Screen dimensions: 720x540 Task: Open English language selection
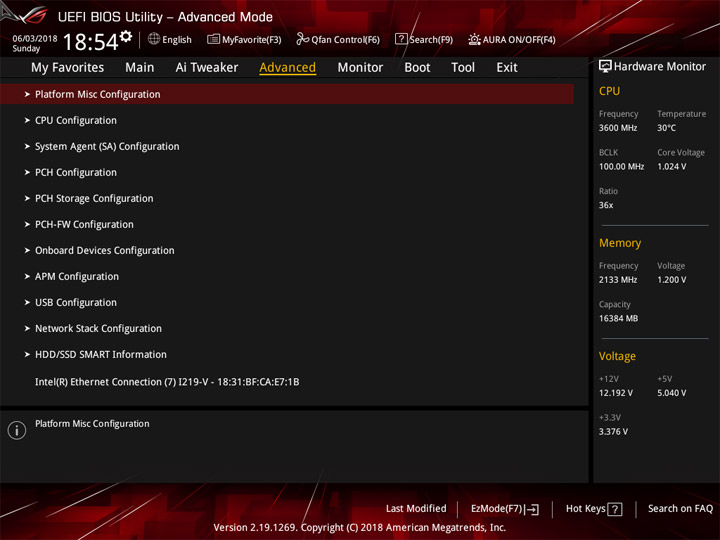point(170,39)
